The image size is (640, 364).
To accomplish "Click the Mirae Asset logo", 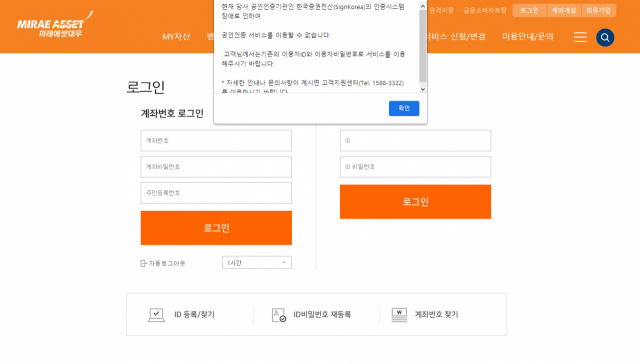I will click(55, 24).
